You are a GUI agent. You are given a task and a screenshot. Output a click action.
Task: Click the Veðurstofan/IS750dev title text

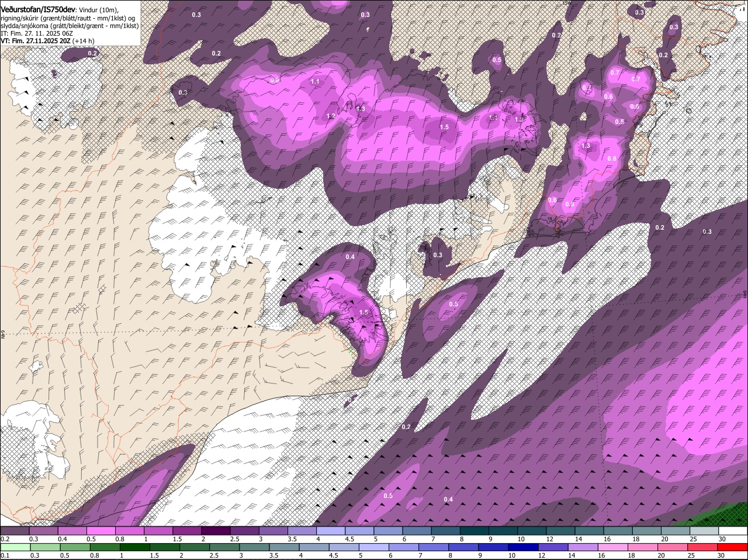coord(38,10)
